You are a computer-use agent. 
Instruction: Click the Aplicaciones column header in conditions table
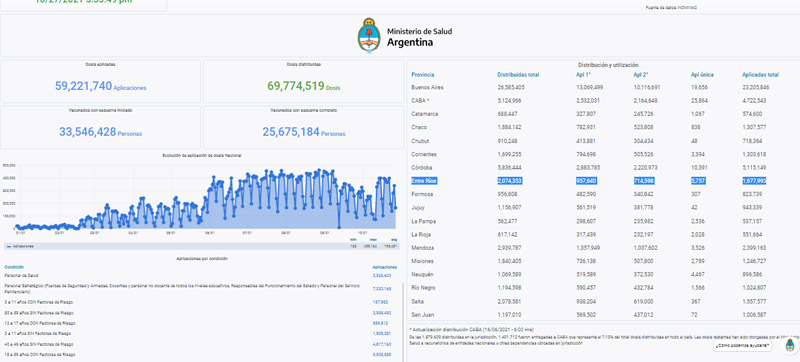coord(384,267)
